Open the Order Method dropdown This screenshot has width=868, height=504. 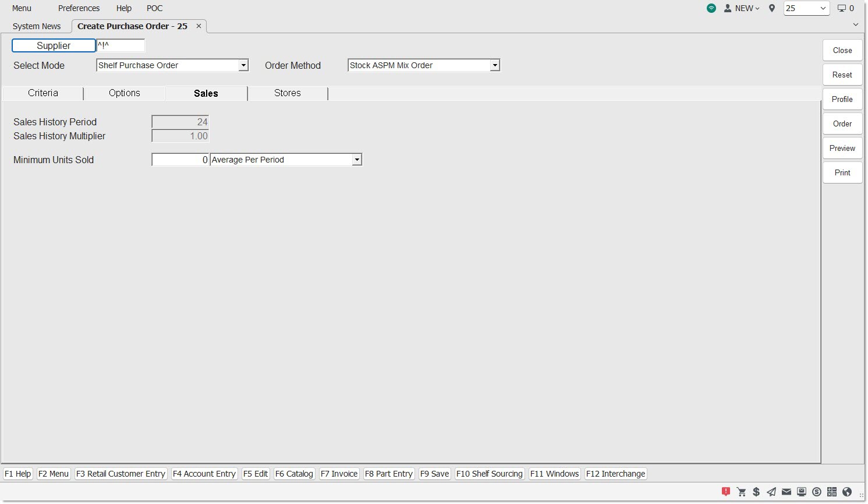pos(494,66)
